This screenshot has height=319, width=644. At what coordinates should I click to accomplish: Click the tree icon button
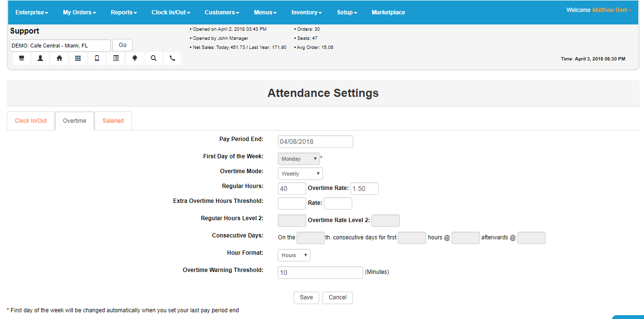click(x=134, y=59)
